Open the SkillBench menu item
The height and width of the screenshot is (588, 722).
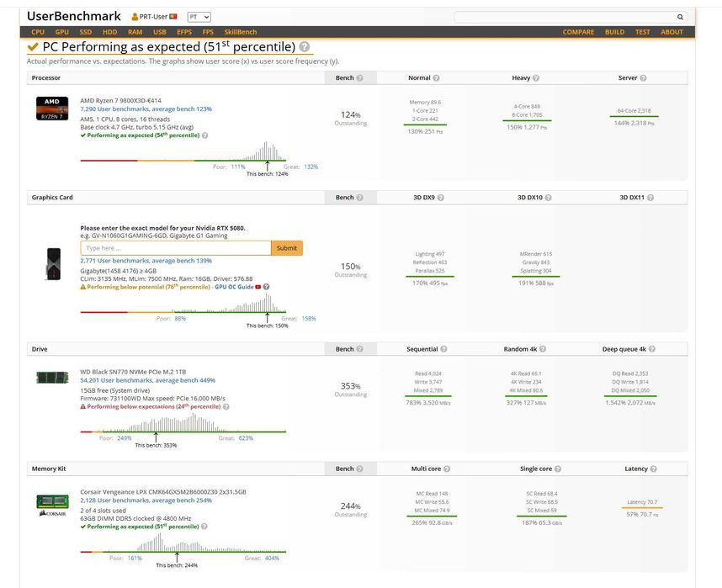pos(241,32)
